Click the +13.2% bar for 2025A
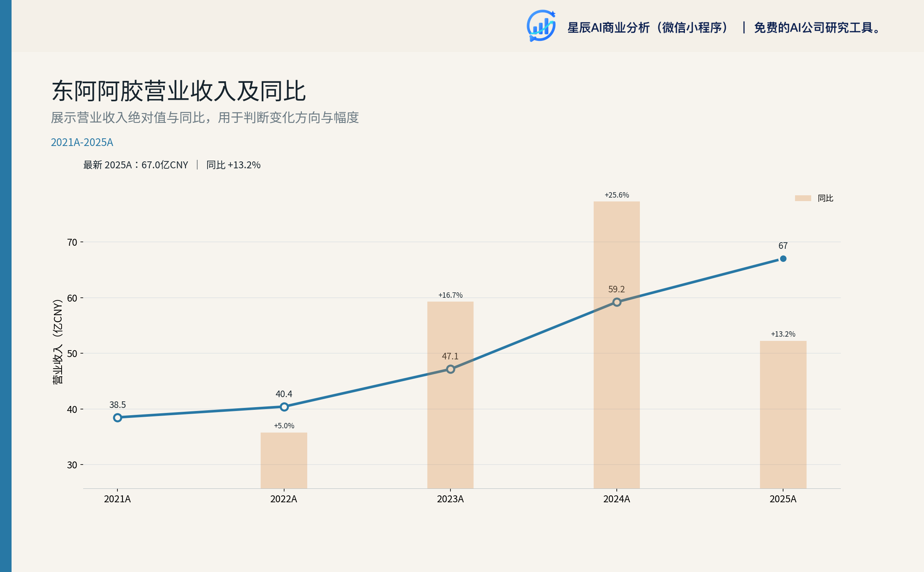This screenshot has height=572, width=924. (783, 414)
